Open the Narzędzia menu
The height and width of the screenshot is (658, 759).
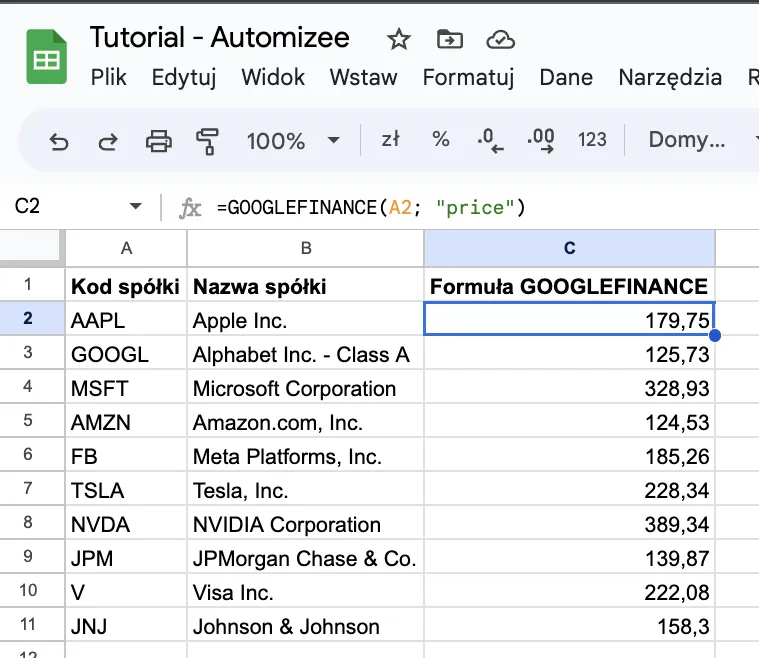coord(670,77)
